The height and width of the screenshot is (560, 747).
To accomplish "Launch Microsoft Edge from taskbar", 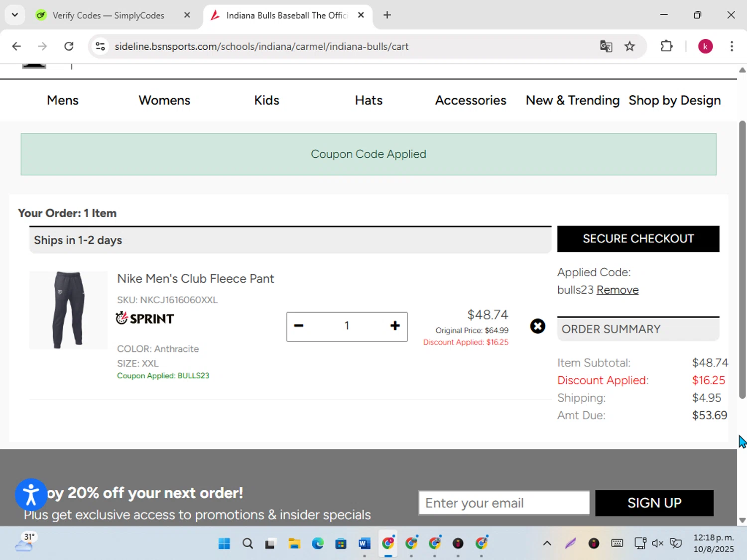I will pyautogui.click(x=317, y=543).
